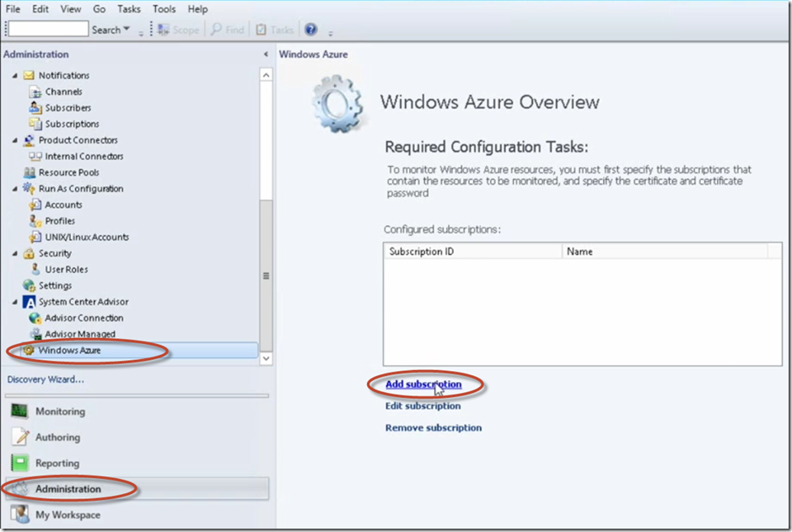Image resolution: width=792 pixels, height=532 pixels.
Task: Collapse the Product Connectors node
Action: pos(14,140)
